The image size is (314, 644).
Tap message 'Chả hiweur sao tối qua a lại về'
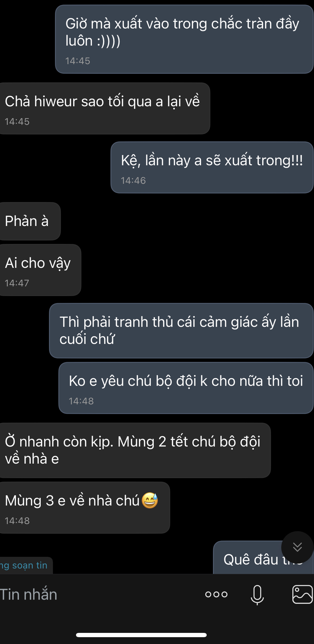[105, 108]
